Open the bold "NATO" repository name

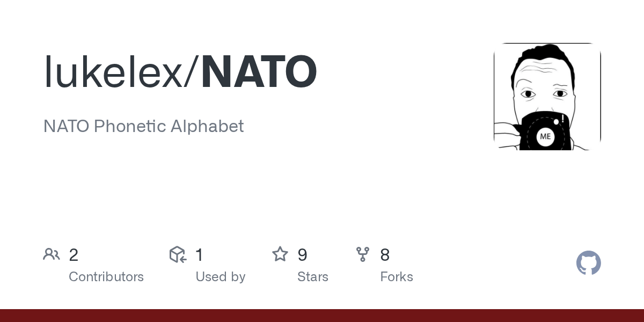(x=259, y=72)
